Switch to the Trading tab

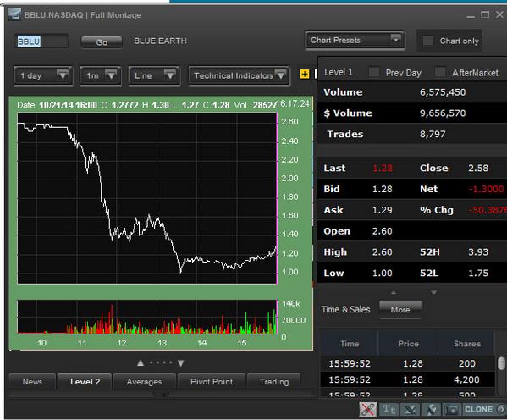[x=274, y=382]
